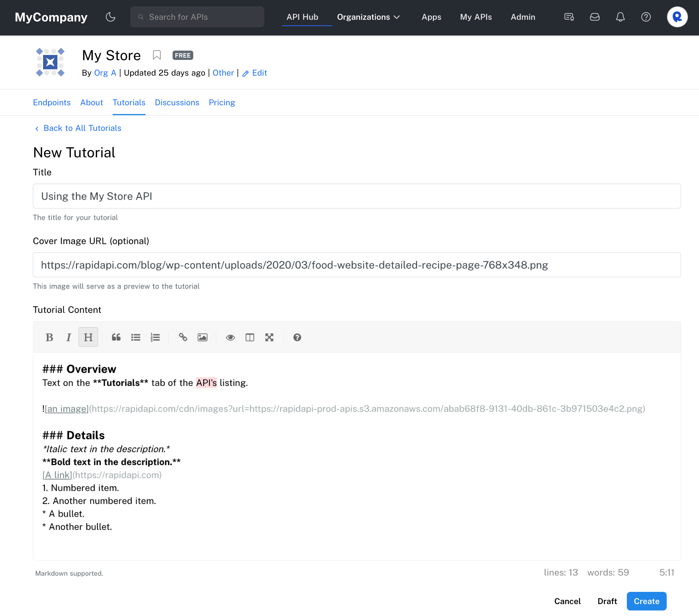The height and width of the screenshot is (616, 699).
Task: Open the certificate messages icon in header
Action: (x=569, y=17)
